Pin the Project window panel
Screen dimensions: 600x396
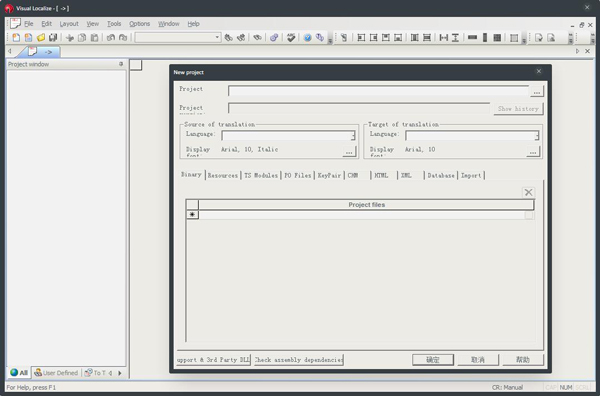[121, 64]
